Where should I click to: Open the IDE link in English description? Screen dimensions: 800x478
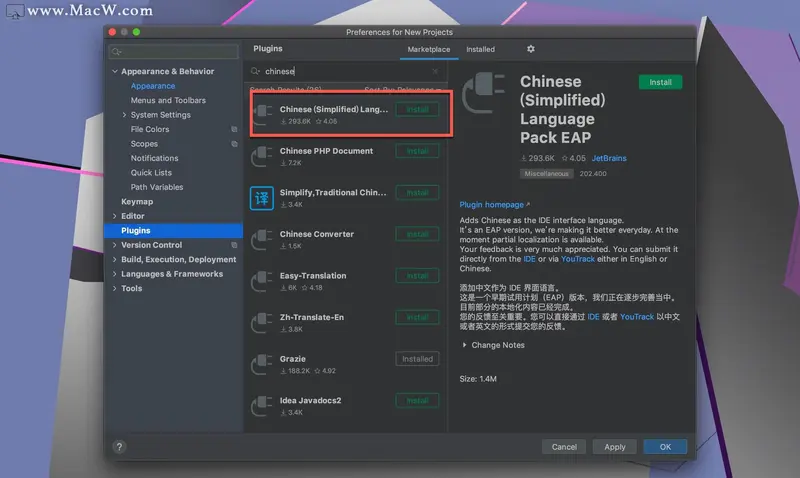click(529, 259)
